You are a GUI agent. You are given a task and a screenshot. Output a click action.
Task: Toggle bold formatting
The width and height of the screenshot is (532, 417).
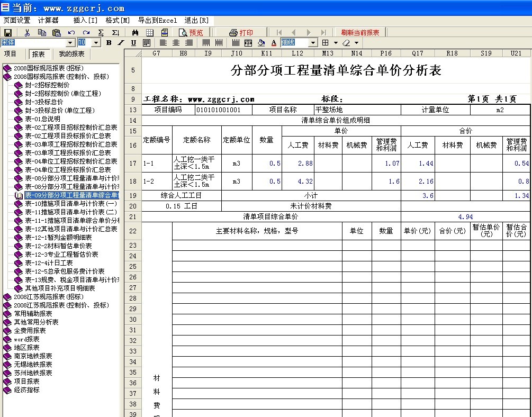point(109,43)
